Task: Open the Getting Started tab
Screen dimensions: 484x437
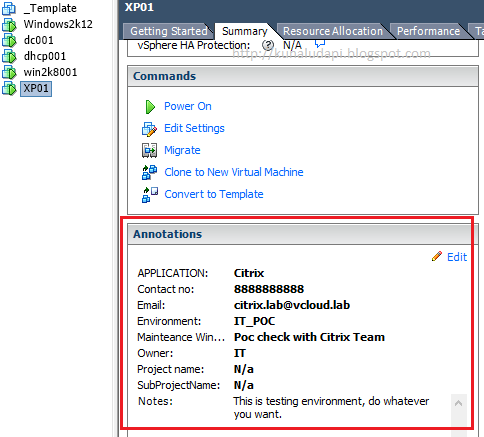Action: 168,31
